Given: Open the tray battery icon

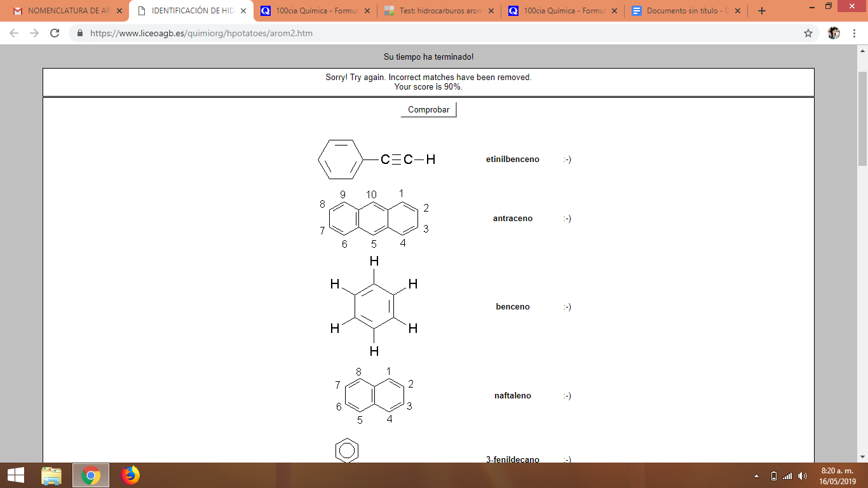Looking at the screenshot, I should pos(773,476).
